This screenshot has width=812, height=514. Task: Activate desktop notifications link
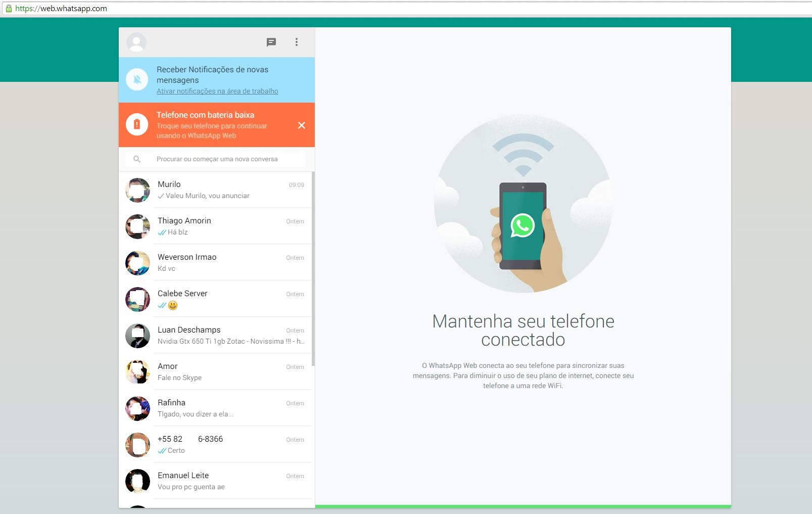[217, 91]
